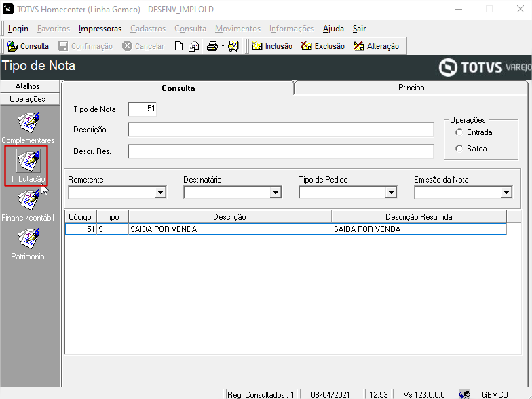
Task: Click the blank new page icon
Action: [179, 46]
